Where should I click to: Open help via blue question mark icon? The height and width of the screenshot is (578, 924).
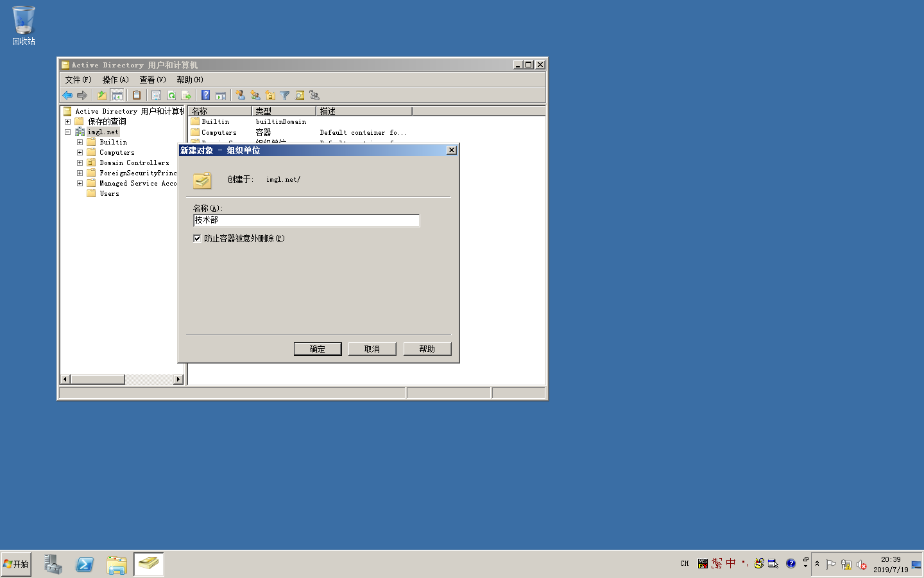[205, 96]
